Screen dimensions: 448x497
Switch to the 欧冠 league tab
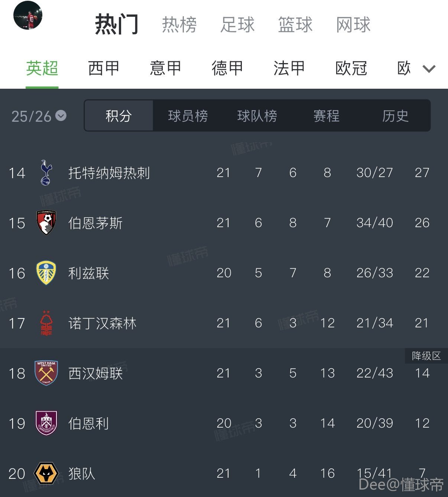(351, 69)
